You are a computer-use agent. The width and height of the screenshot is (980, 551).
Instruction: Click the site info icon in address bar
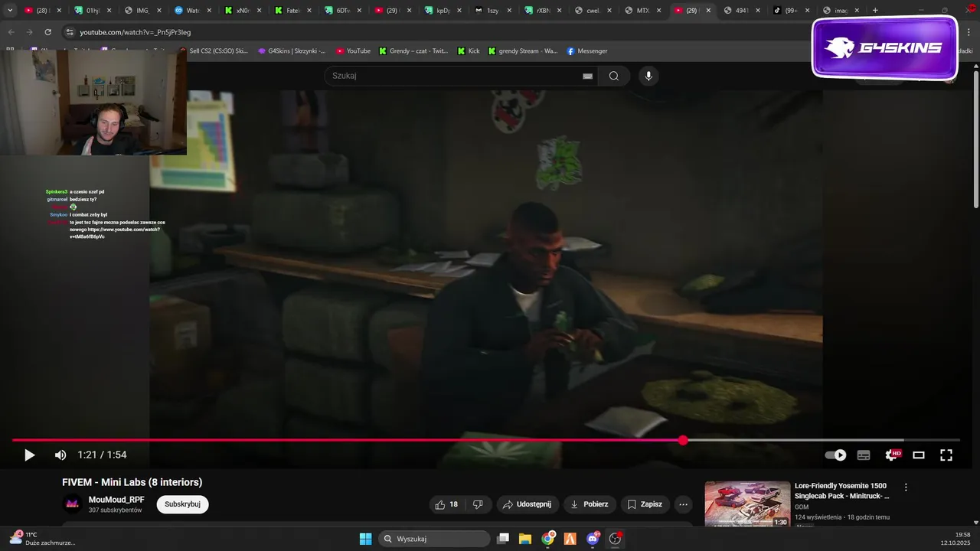[70, 32]
